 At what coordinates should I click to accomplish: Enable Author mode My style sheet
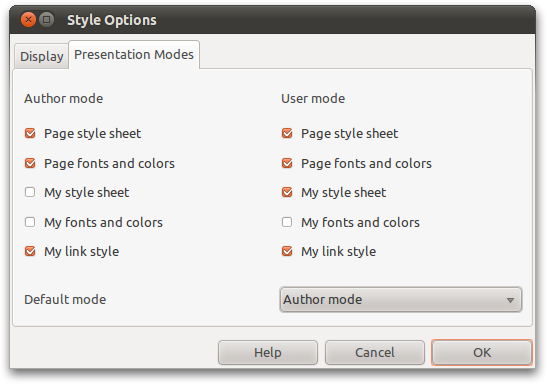[x=30, y=192]
